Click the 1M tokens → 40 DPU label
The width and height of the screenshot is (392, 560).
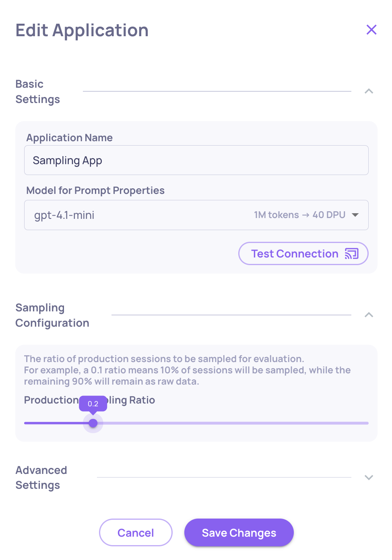click(299, 215)
